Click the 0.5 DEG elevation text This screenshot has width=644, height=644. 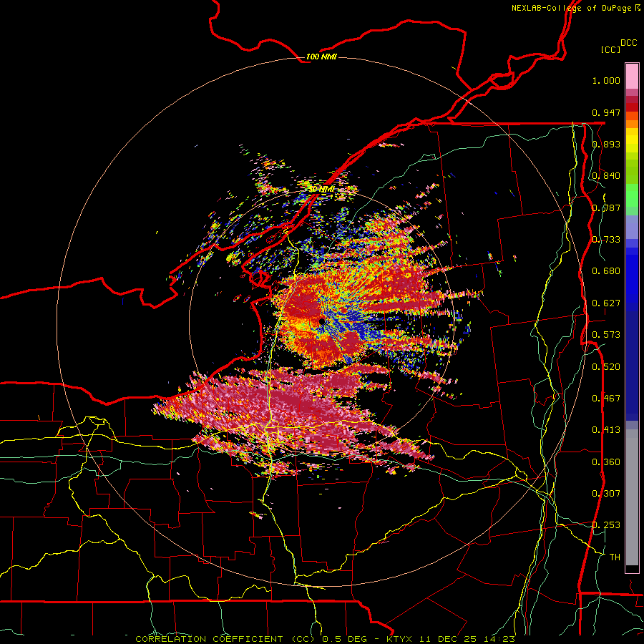343,639
